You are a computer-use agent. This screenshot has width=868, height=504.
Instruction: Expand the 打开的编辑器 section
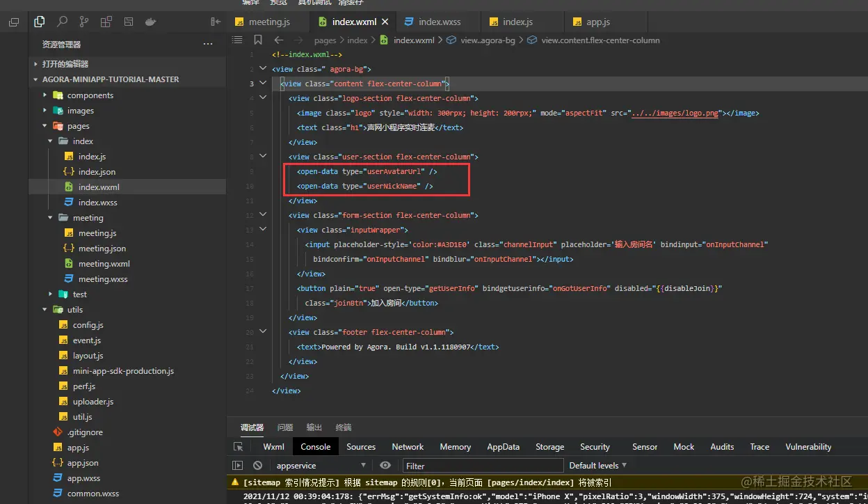pyautogui.click(x=127, y=63)
